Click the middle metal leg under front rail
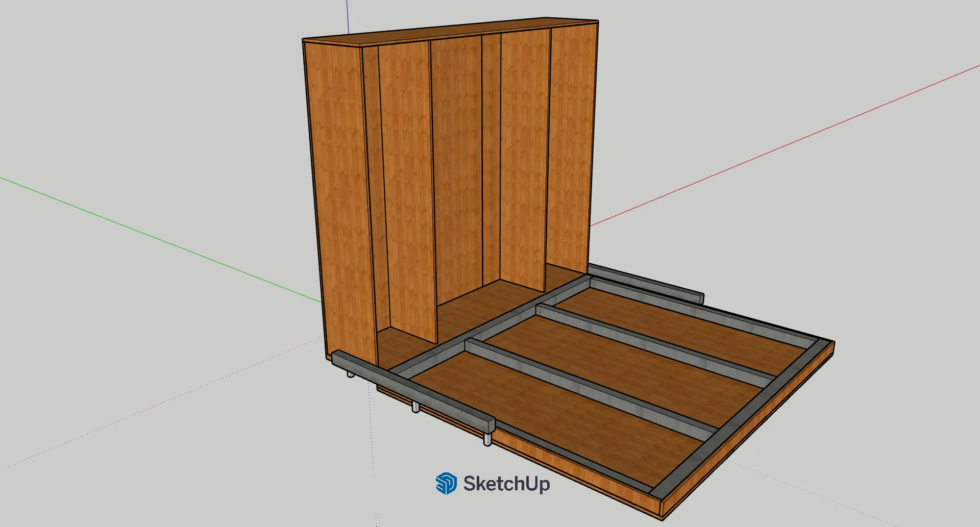 tap(415, 407)
